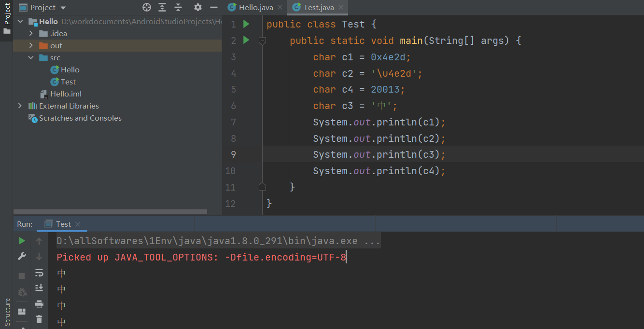This screenshot has width=644, height=329.
Task: Select the out folder row
Action: point(117,45)
